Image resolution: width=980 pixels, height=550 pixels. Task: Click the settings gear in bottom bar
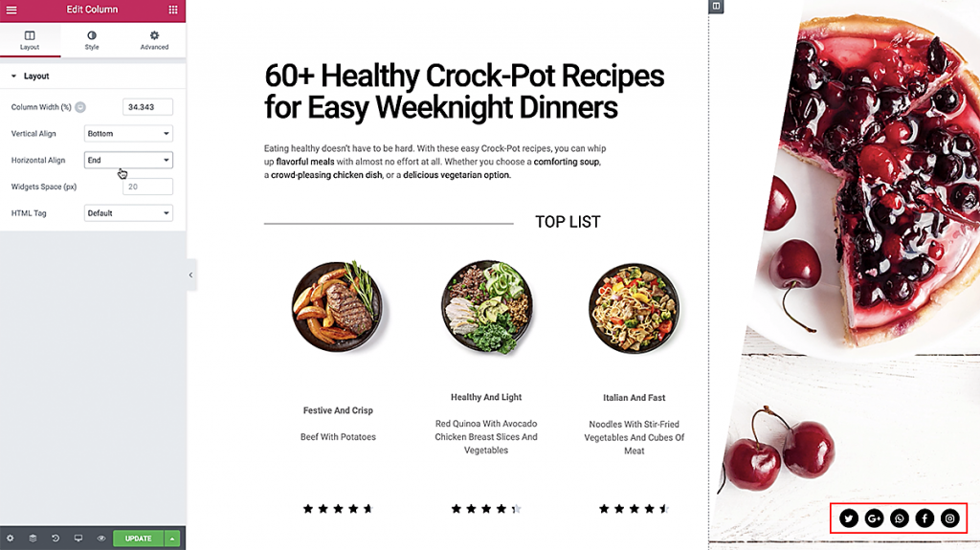[x=10, y=539]
